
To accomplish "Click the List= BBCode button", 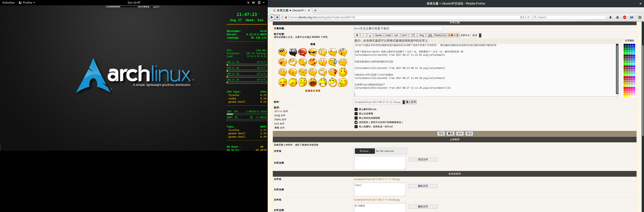I will click(x=405, y=35).
